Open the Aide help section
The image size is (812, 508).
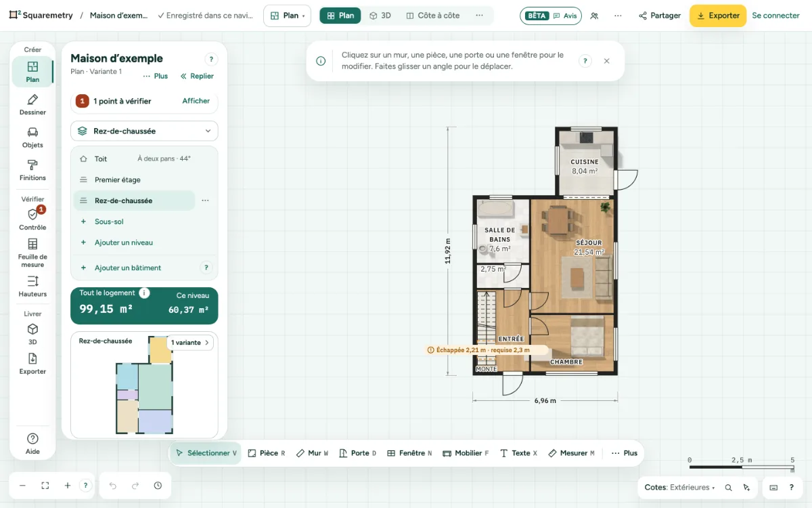coord(32,444)
